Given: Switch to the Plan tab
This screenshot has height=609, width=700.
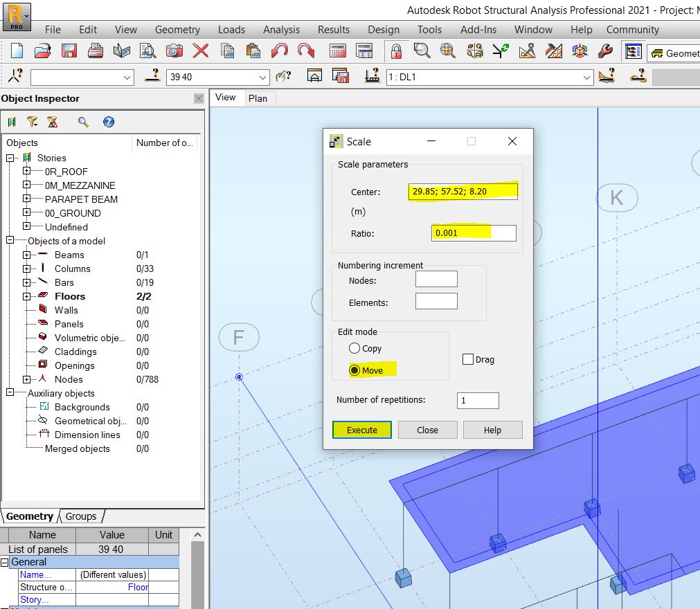Looking at the screenshot, I should tap(258, 98).
